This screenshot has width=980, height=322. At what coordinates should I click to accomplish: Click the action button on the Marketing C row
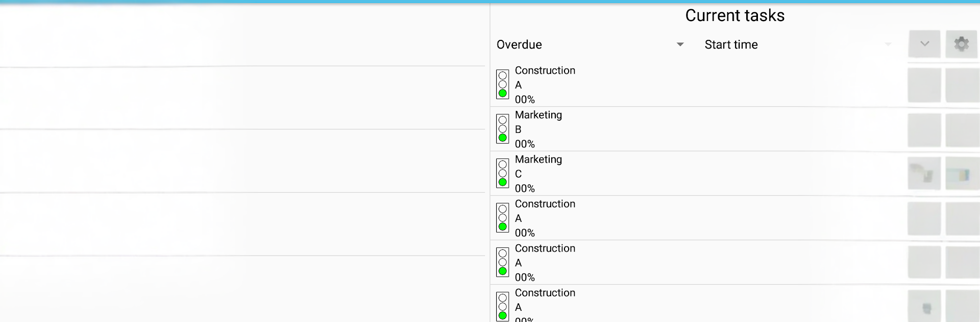962,173
